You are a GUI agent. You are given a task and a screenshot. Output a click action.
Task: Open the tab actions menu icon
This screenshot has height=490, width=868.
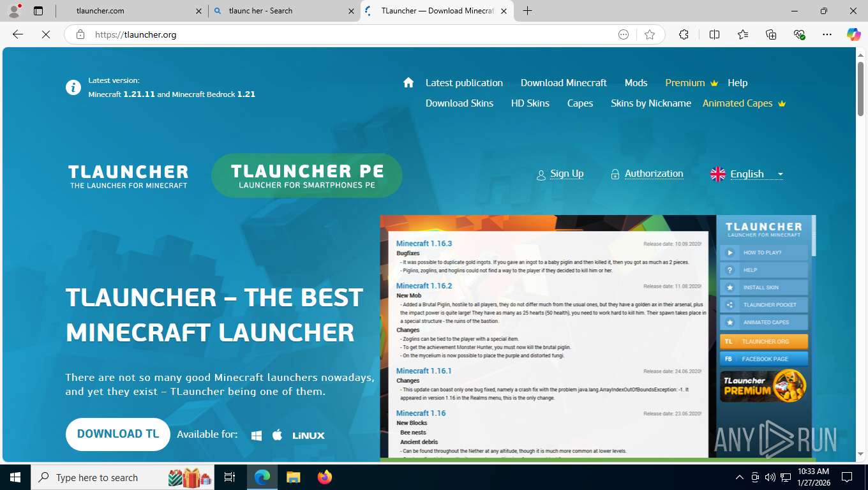click(38, 11)
